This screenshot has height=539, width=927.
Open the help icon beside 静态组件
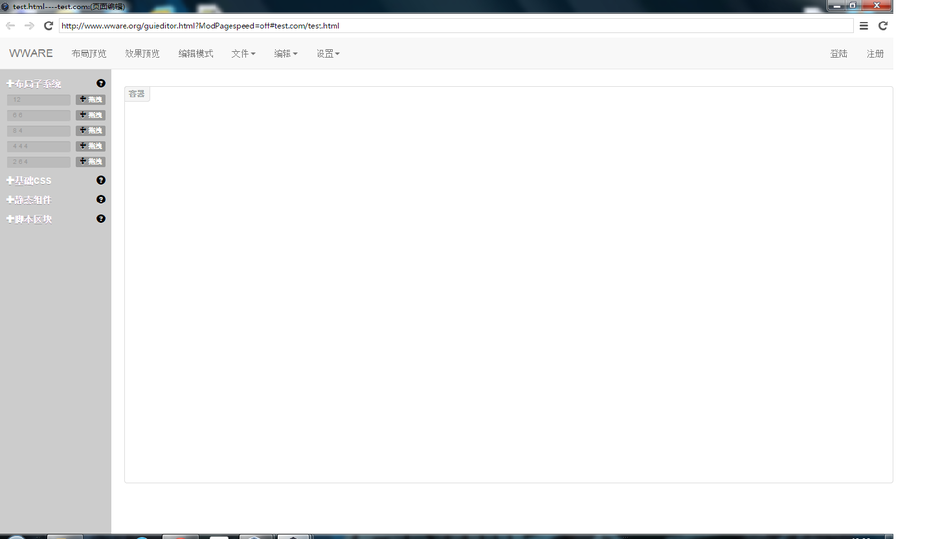pos(101,200)
